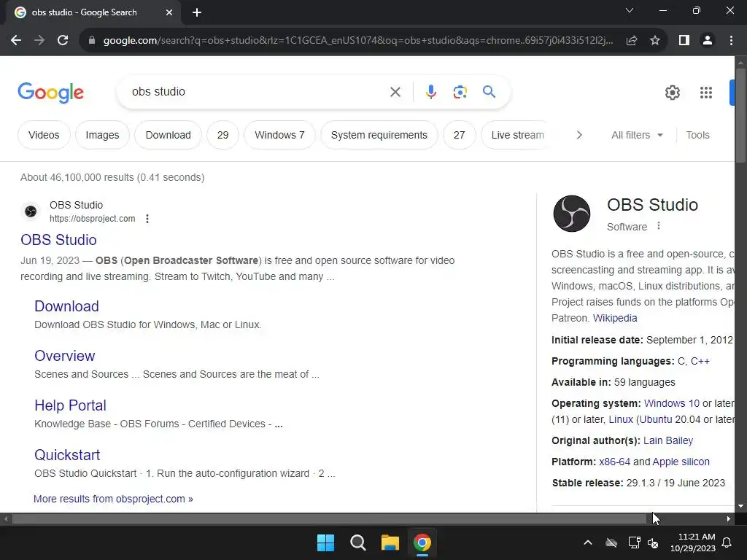Open options menu next to obsproject.com URL
The image size is (747, 560).
(x=147, y=219)
